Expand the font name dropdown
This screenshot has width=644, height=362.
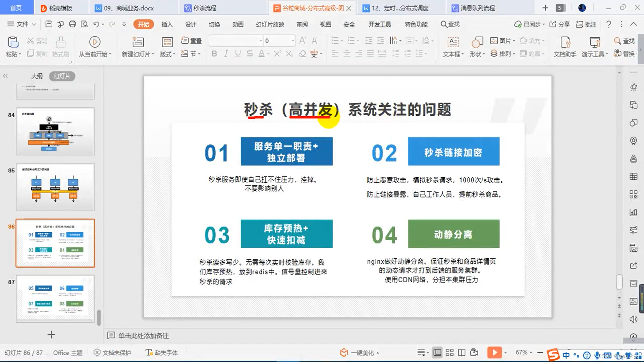click(x=261, y=41)
